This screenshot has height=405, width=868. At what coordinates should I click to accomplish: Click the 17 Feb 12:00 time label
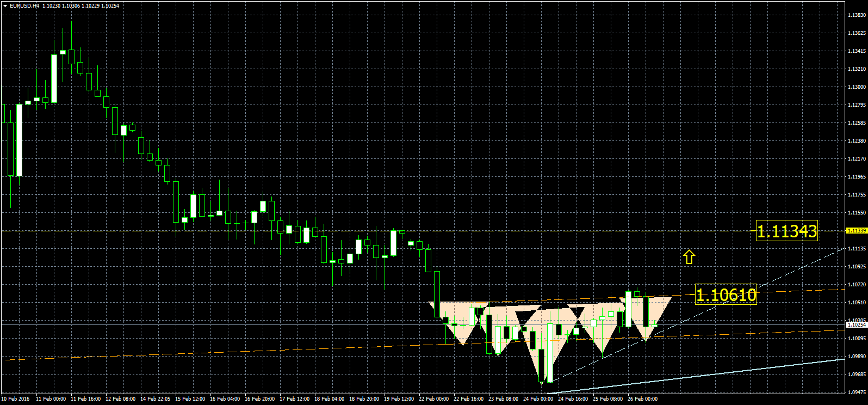pyautogui.click(x=294, y=399)
